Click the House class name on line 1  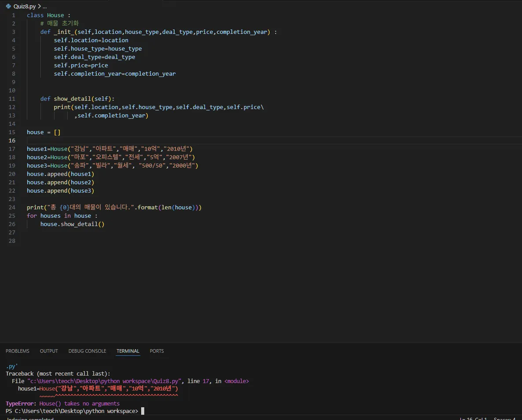tap(55, 15)
